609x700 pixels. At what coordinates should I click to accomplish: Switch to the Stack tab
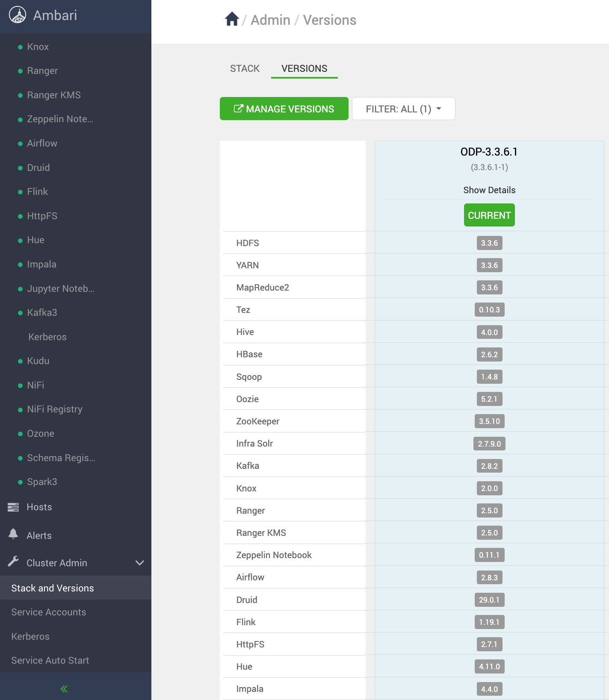[245, 68]
